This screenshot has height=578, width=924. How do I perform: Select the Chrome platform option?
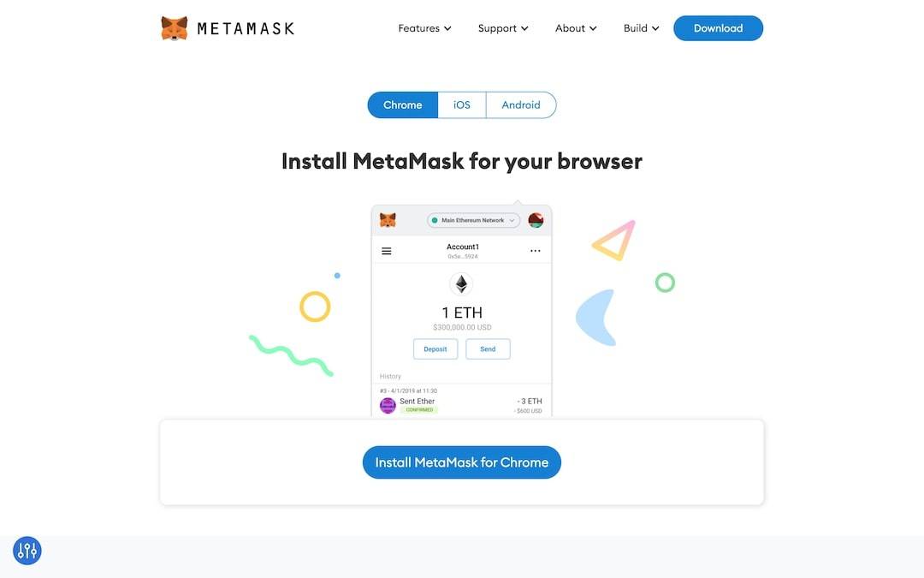[x=402, y=105]
